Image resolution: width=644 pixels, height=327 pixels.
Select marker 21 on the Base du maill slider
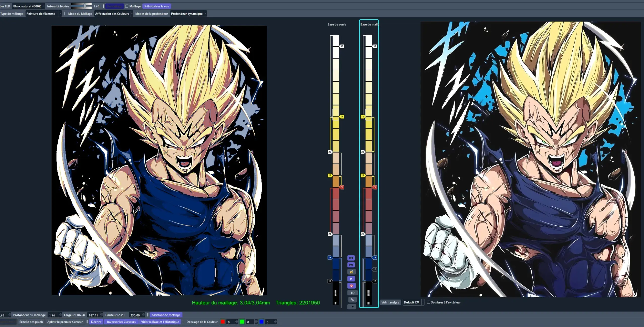pos(363,234)
